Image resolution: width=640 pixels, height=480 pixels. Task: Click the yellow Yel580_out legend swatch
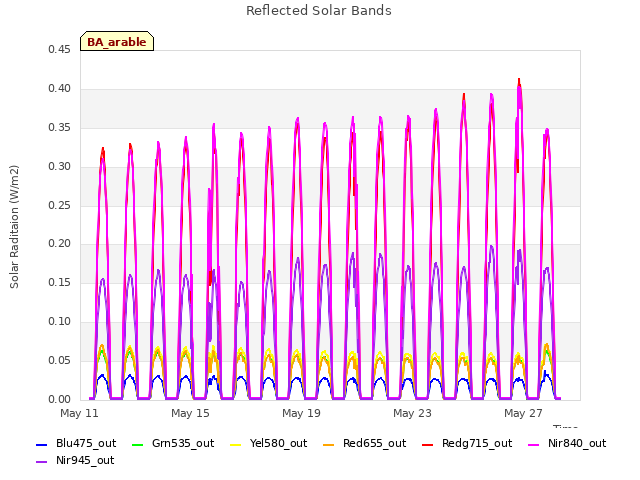click(x=236, y=444)
